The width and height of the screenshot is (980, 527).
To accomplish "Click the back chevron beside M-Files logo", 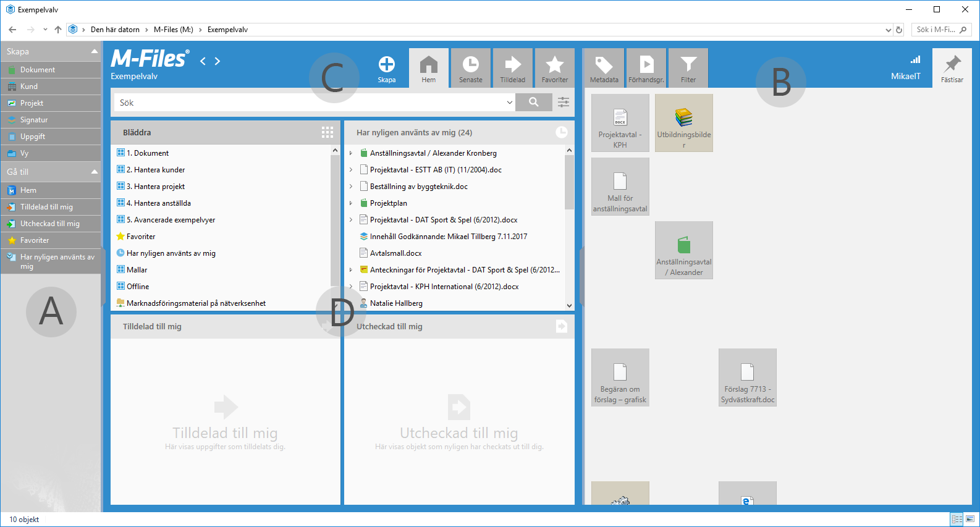I will (203, 61).
